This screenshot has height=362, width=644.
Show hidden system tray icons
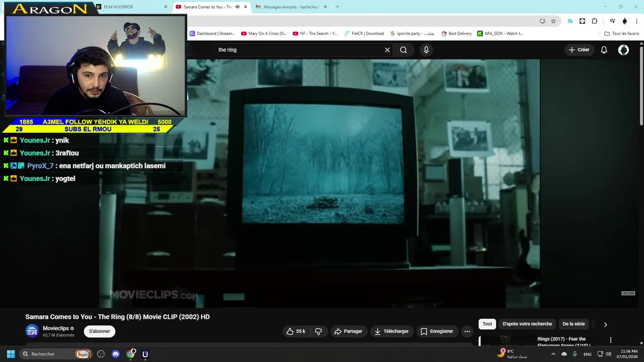(x=553, y=354)
